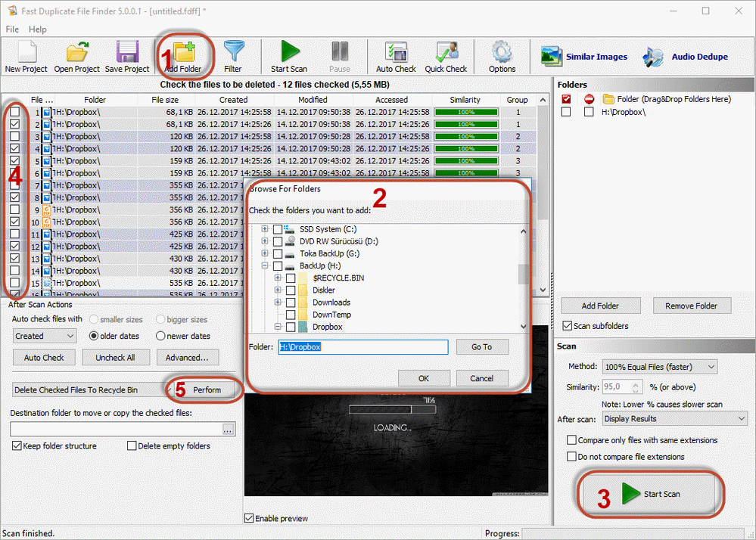Sort by the Similarity column header

click(465, 100)
